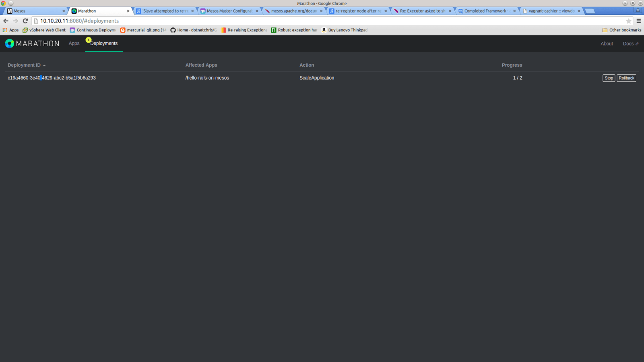Open the GitHub Home dotnetchris bookmark
The width and height of the screenshot is (644, 362).
pyautogui.click(x=193, y=30)
